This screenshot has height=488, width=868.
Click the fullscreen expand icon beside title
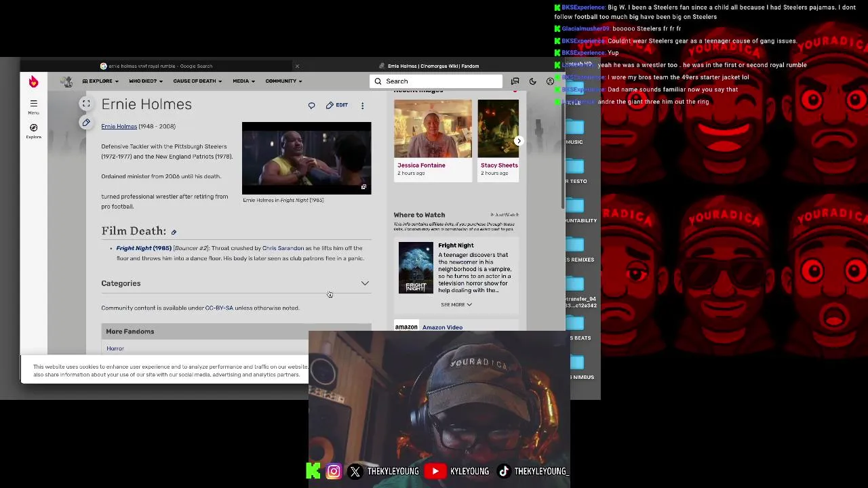(x=86, y=104)
